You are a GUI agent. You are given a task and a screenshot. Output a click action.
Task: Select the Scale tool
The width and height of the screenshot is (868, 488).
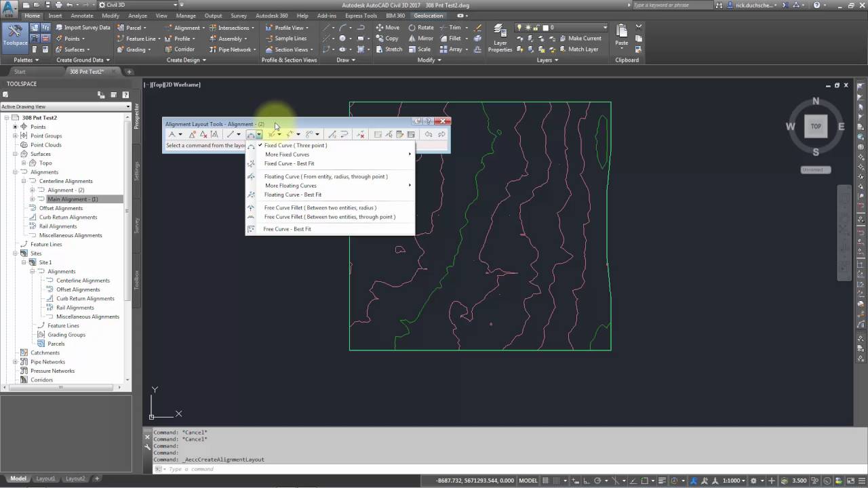pos(420,49)
